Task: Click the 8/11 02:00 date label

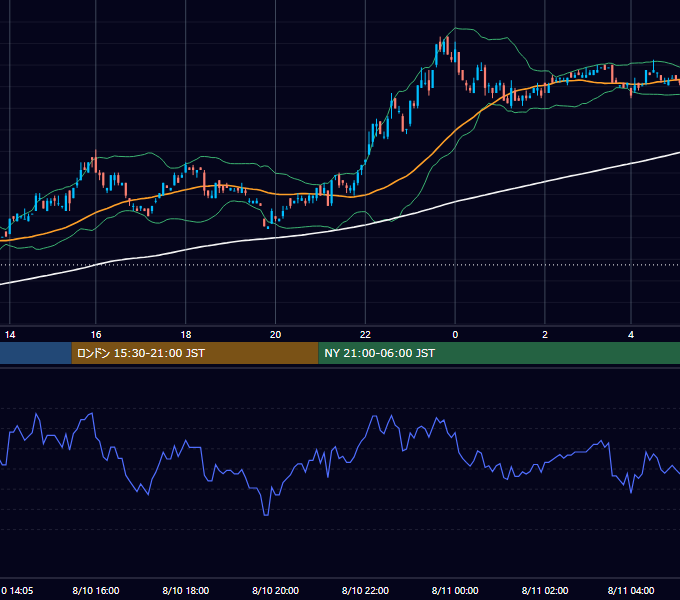Action: tap(545, 590)
